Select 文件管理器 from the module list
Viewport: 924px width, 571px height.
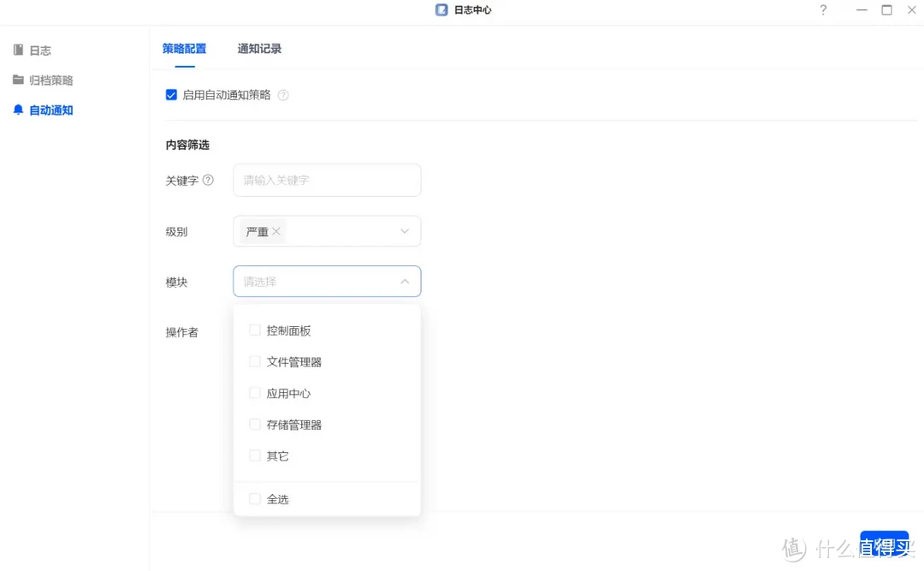tap(254, 361)
